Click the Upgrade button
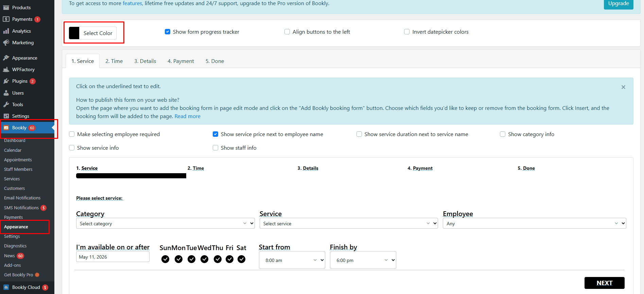The height and width of the screenshot is (294, 644). [x=619, y=4]
